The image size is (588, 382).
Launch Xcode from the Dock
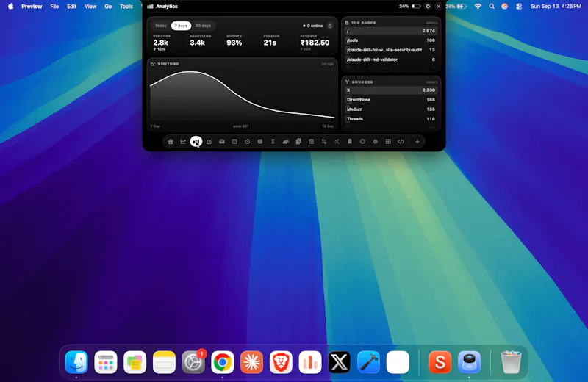tap(369, 362)
